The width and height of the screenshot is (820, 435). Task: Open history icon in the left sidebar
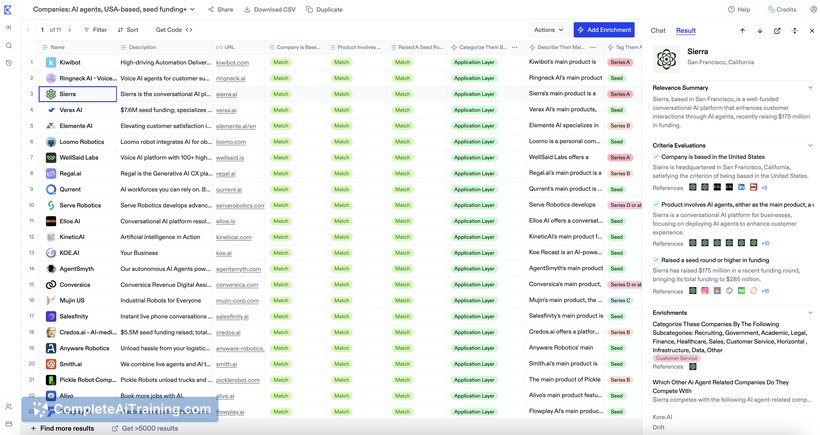[8, 63]
